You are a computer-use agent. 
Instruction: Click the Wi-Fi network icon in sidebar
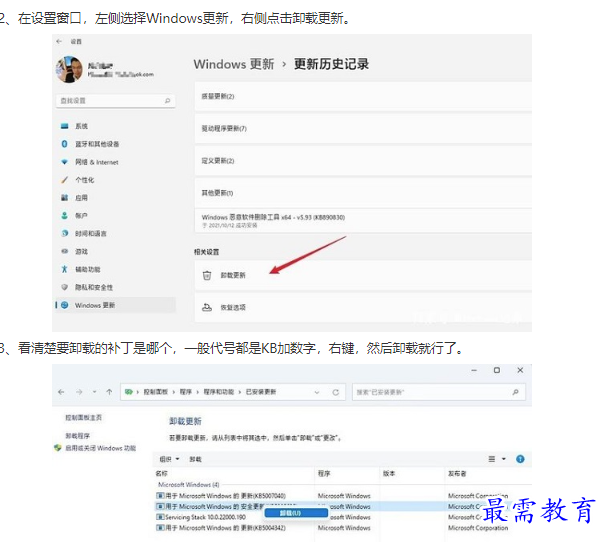(x=64, y=162)
